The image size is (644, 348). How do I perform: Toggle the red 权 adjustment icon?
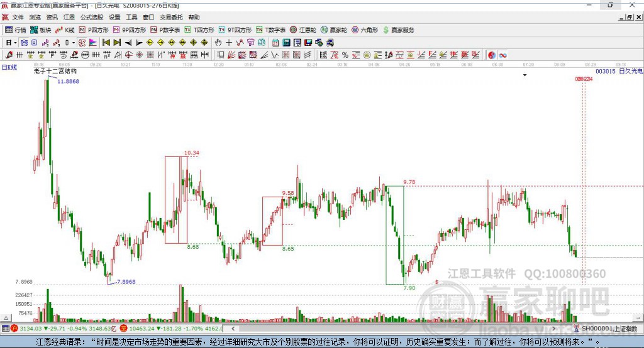pyautogui.click(x=82, y=43)
